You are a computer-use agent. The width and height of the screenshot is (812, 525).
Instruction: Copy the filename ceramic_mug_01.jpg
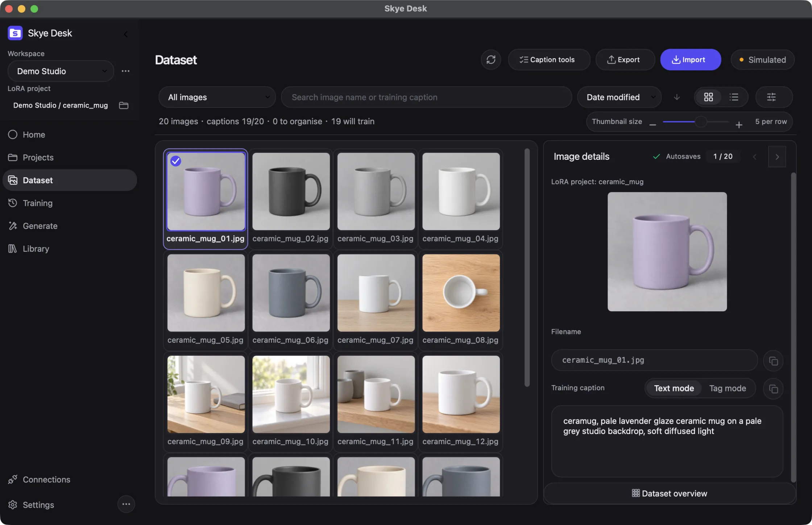click(x=773, y=361)
